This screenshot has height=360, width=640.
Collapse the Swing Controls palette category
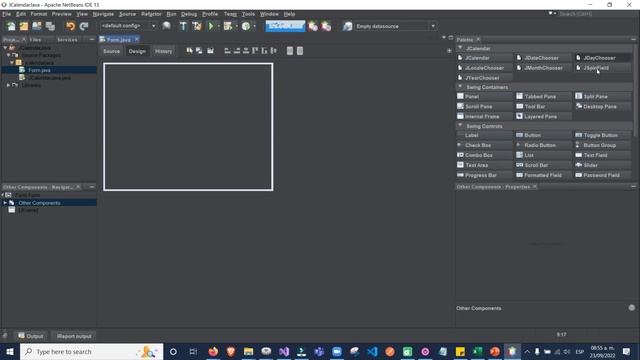coord(460,126)
